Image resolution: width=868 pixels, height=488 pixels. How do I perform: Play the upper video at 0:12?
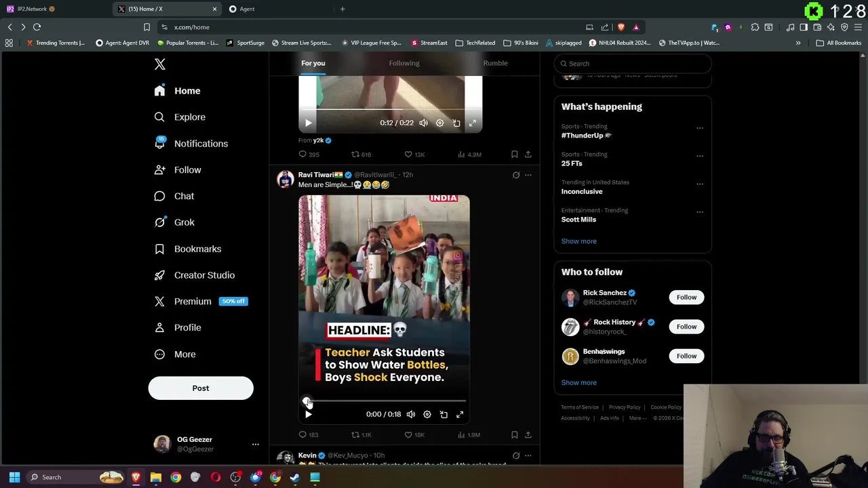[308, 123]
